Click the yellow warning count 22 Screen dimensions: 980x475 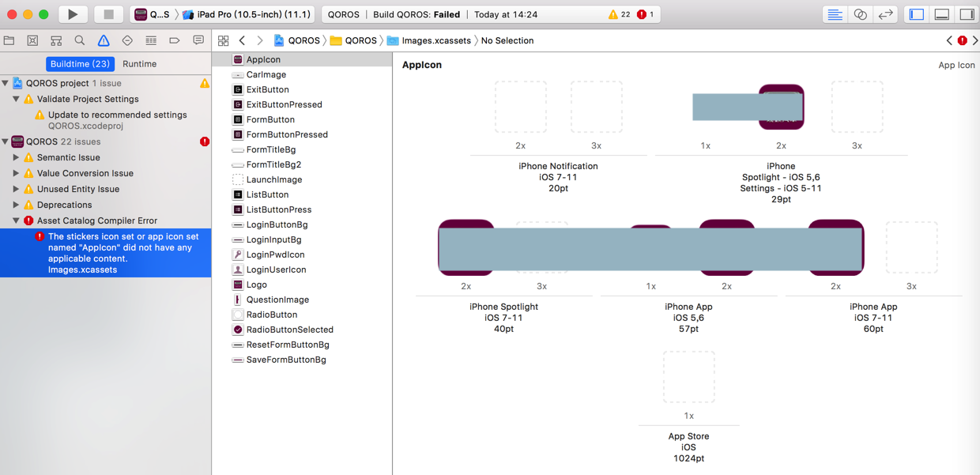[x=620, y=14]
